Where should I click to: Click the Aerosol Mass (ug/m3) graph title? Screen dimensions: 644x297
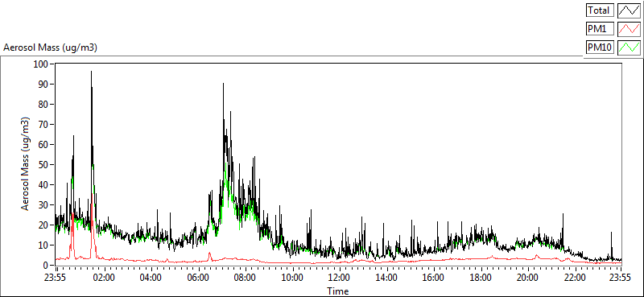(50, 47)
